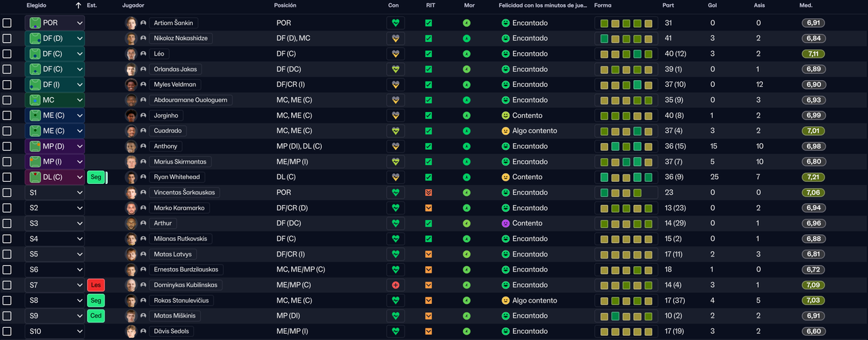Tick the checkbox for Anthony's row
The height and width of the screenshot is (340, 868).
tap(7, 146)
